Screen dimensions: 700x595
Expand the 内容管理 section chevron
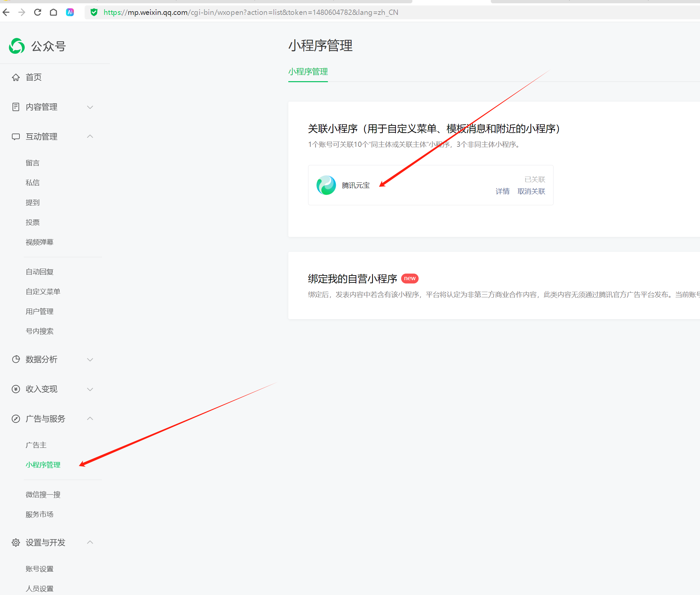point(90,107)
